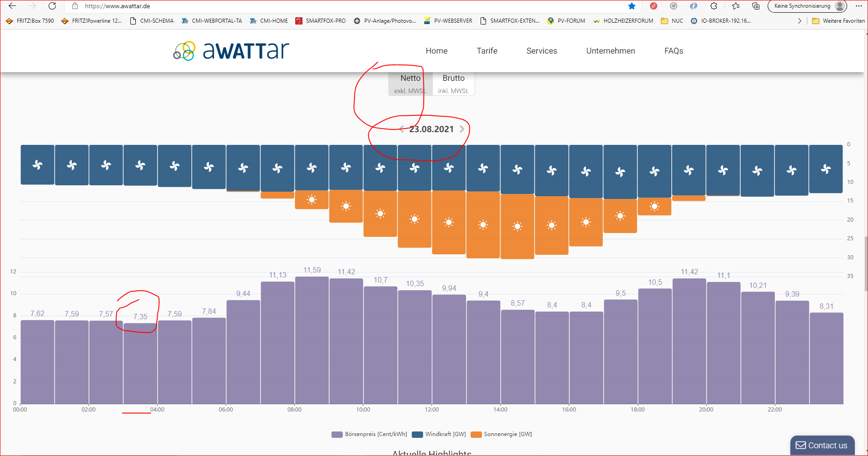Open the SMARTFOX-PRO bookmark

coord(321,21)
